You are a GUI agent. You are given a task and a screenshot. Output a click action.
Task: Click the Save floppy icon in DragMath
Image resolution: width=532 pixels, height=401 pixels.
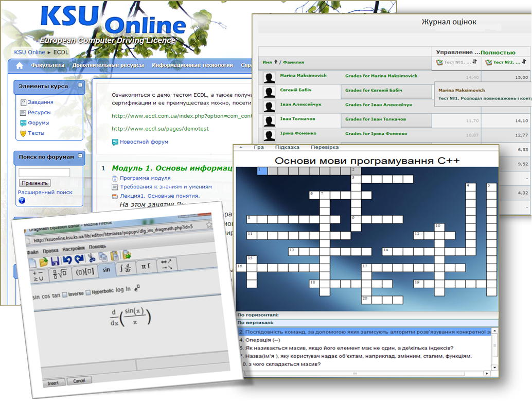(x=55, y=261)
